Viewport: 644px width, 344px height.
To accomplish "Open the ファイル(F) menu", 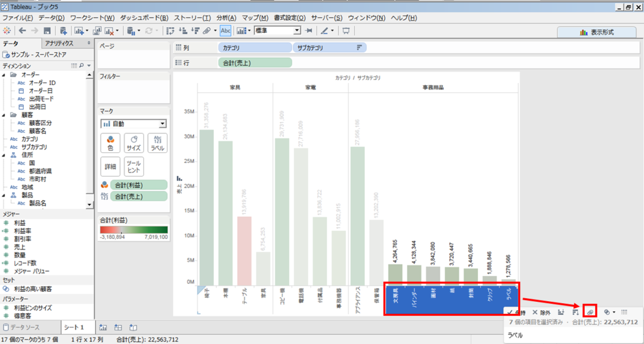I will pos(18,18).
